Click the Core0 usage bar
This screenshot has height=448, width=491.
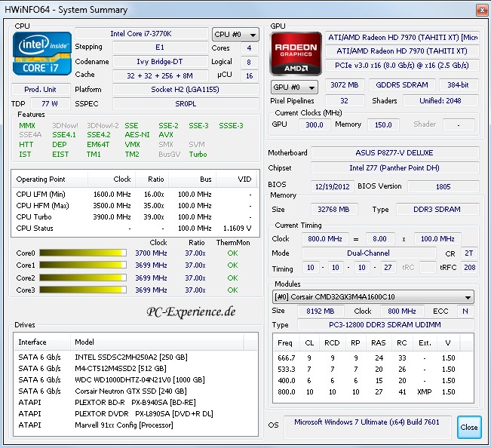pos(83,253)
